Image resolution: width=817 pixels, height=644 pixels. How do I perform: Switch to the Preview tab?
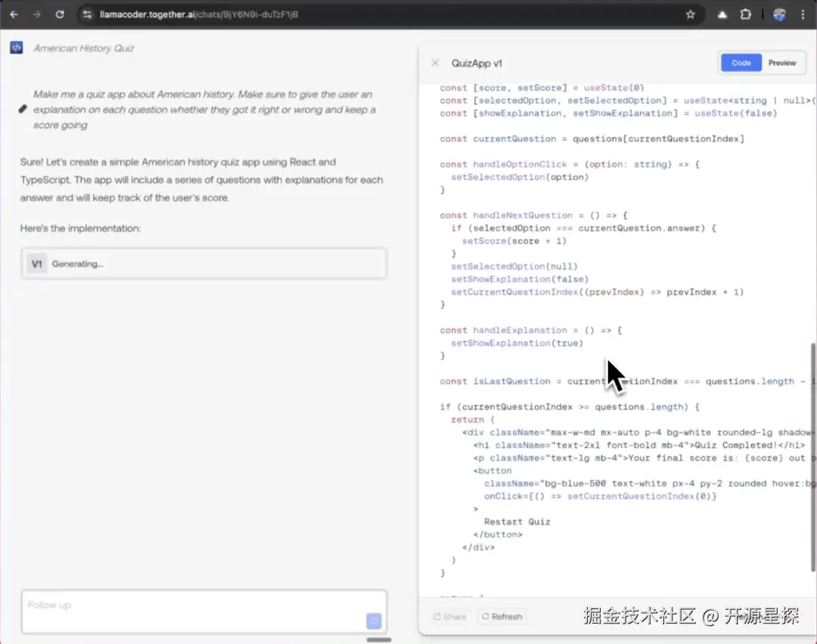coord(782,63)
